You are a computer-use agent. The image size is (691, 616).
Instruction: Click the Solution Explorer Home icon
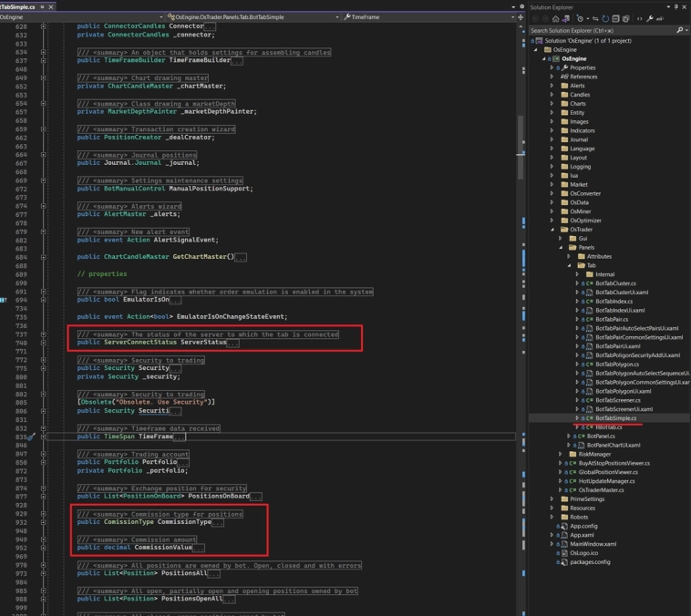click(x=554, y=18)
